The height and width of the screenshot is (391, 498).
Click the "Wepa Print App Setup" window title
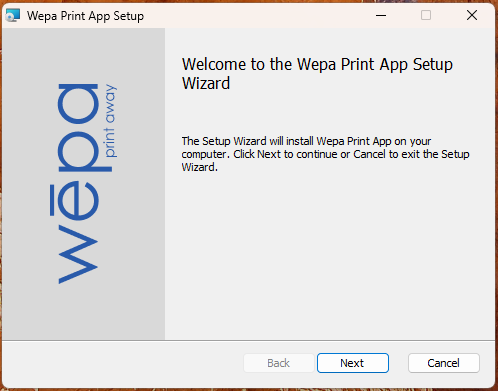point(85,16)
